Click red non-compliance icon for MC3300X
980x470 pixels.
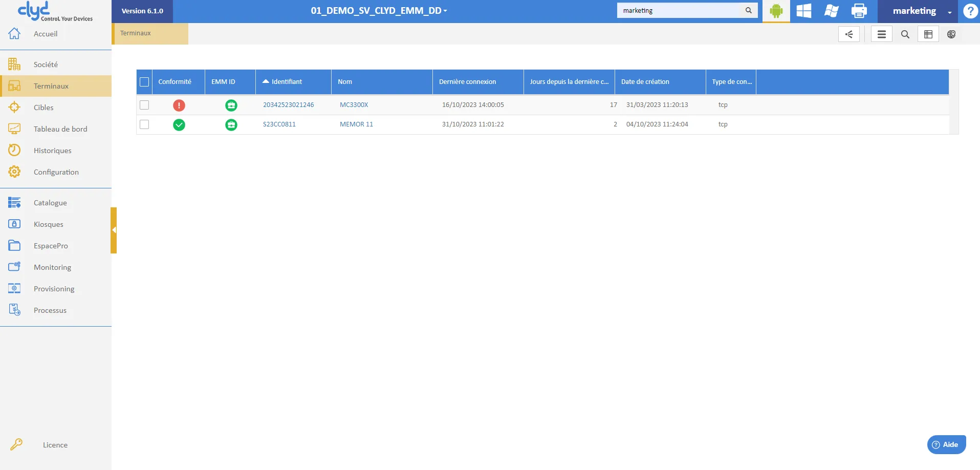[x=179, y=105]
